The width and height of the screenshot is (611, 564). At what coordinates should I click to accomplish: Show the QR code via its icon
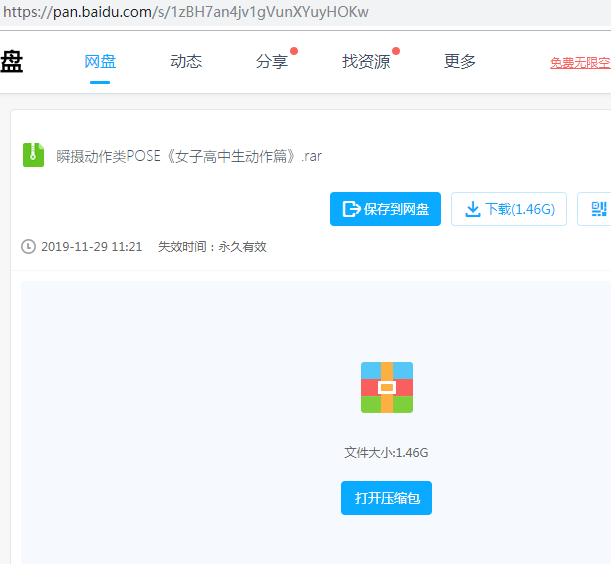pyautogui.click(x=599, y=209)
